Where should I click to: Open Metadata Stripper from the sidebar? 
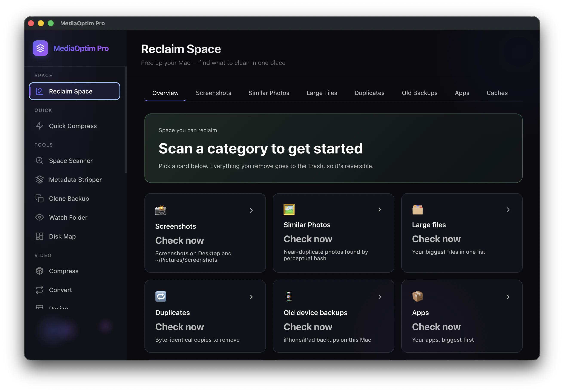pyautogui.click(x=74, y=179)
